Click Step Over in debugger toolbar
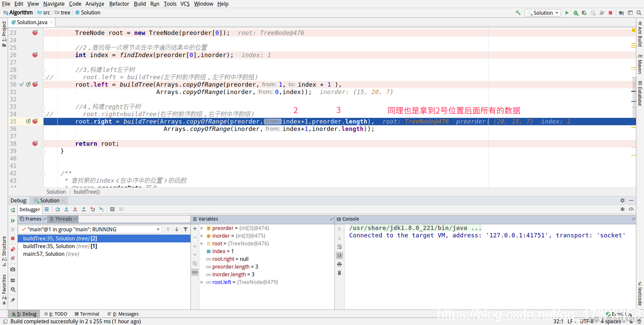Screen dimensions: 644x325 [x=58, y=209]
